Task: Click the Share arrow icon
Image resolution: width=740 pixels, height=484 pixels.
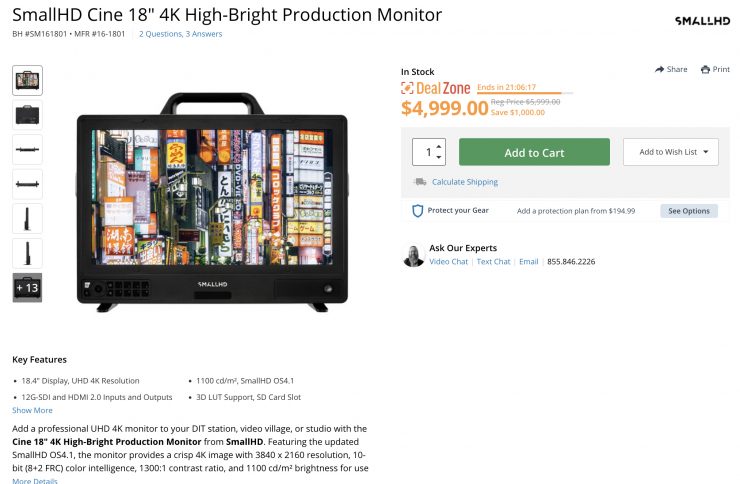Action: click(660, 70)
